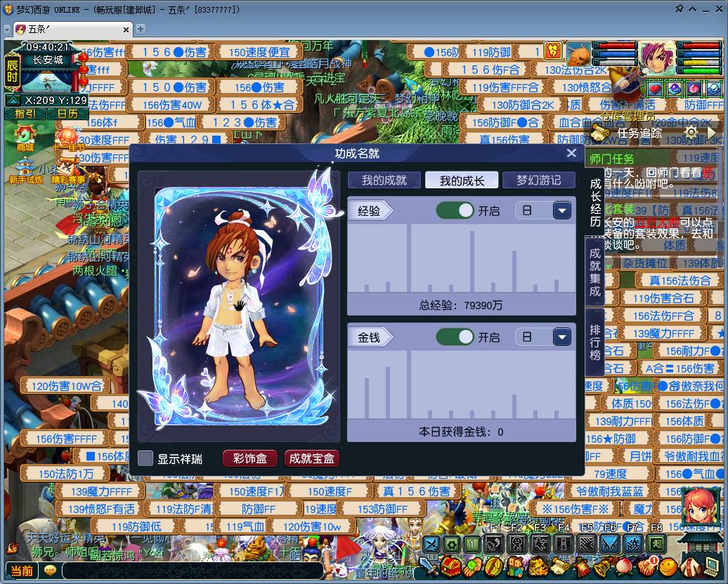Open the orange smiley emoticon icon
728x584 pixels.
(668, 566)
